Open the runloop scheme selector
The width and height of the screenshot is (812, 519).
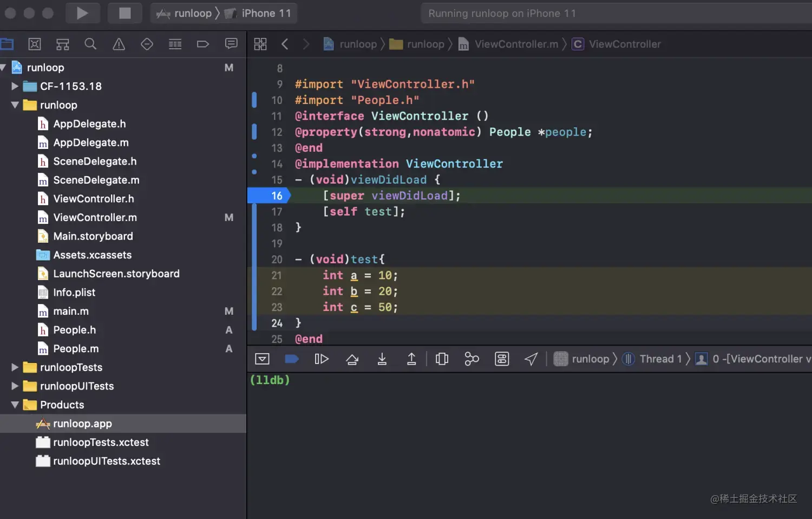[x=185, y=13]
